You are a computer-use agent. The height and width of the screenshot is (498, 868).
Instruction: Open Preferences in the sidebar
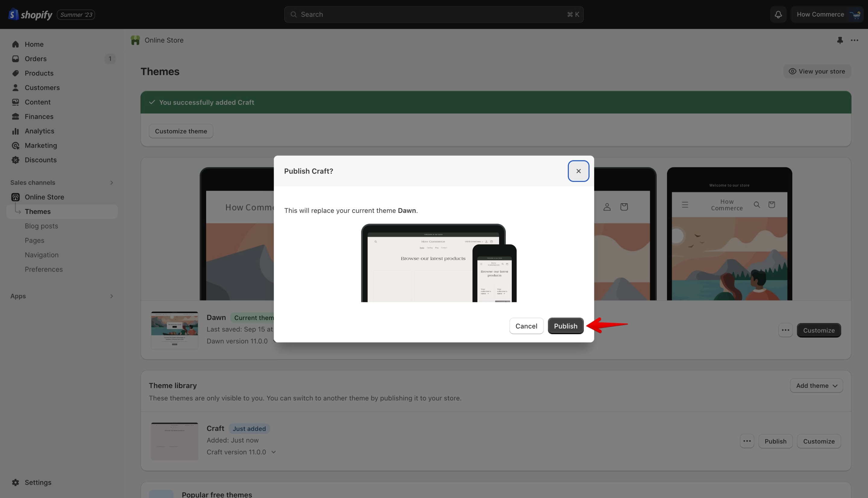43,269
